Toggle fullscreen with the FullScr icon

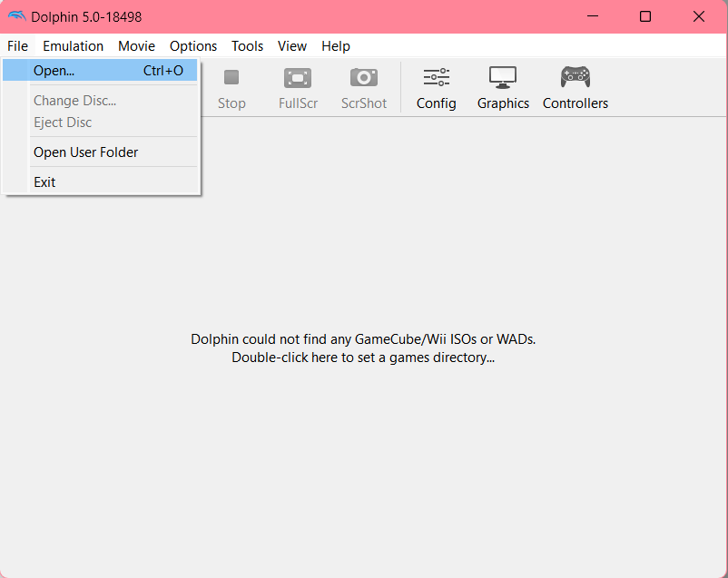(298, 77)
